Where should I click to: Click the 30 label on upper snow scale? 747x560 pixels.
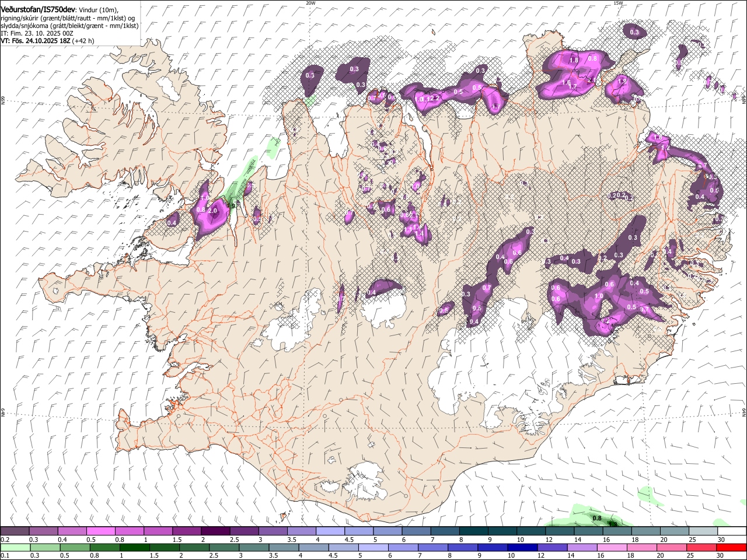(x=721, y=540)
